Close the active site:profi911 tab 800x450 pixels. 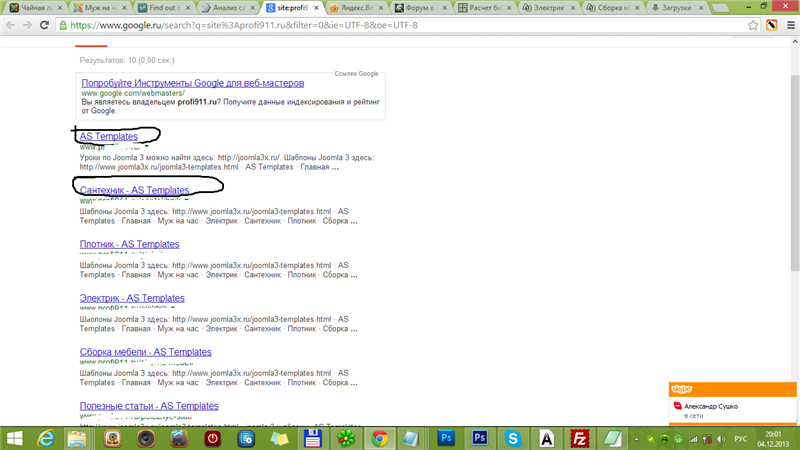(x=316, y=8)
